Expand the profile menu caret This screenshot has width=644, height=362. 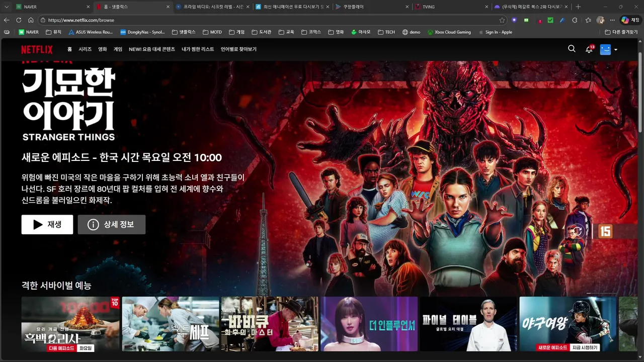pos(616,50)
